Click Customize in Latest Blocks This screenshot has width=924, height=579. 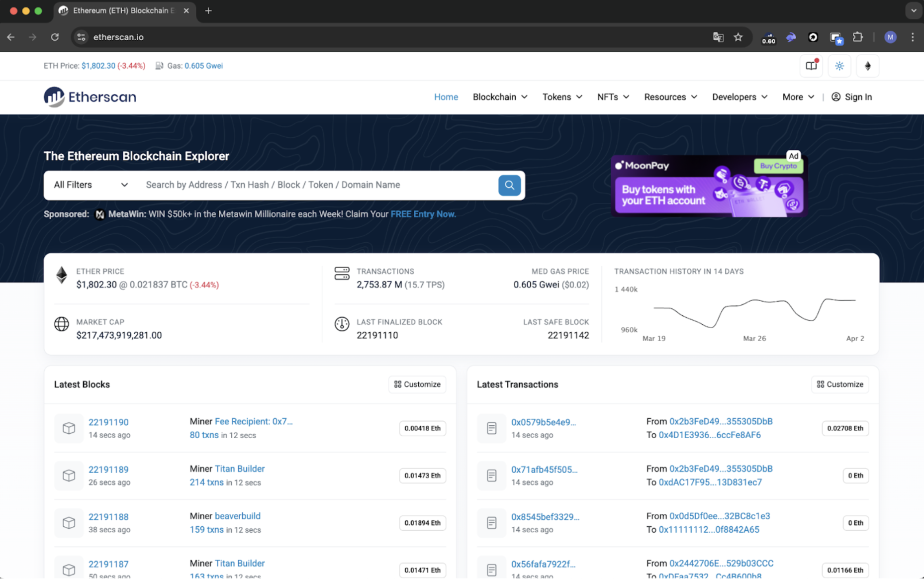coord(417,385)
